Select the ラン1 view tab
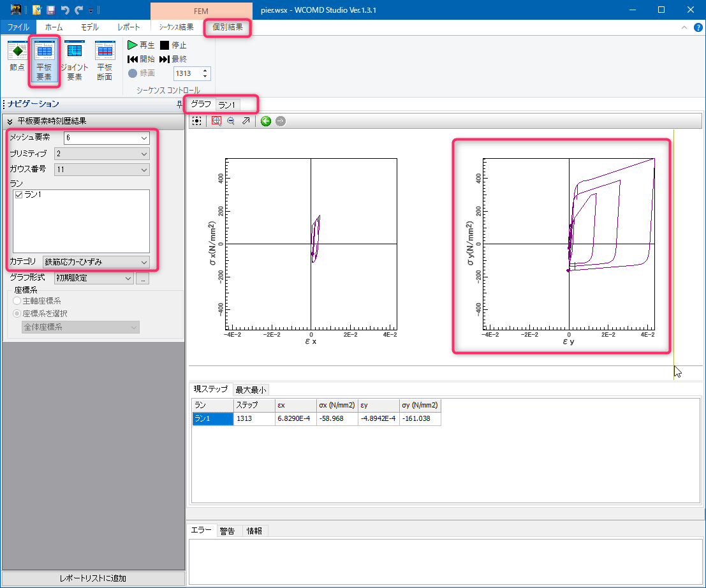Image resolution: width=706 pixels, height=588 pixels. [x=226, y=105]
